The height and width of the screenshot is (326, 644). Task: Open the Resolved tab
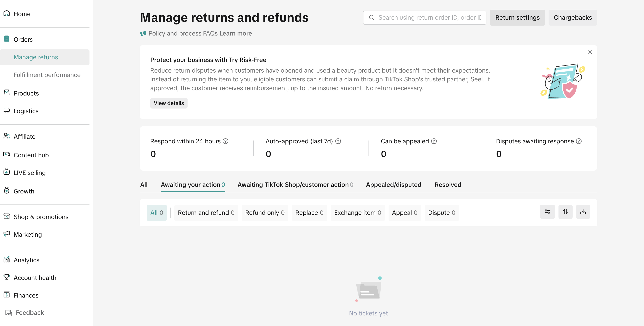(448, 185)
